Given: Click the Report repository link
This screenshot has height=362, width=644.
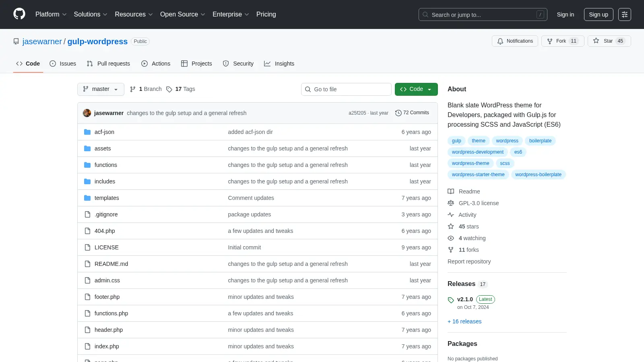Looking at the screenshot, I should pos(469,261).
